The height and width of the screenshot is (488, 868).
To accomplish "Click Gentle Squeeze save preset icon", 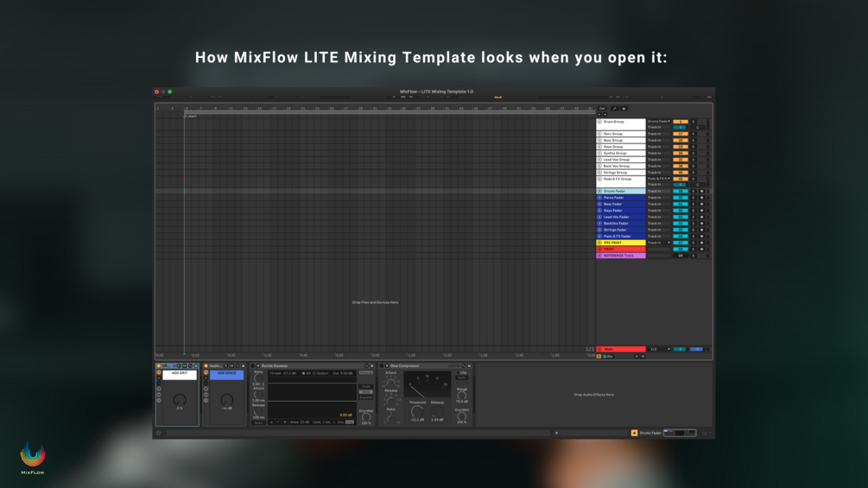I will tap(372, 365).
